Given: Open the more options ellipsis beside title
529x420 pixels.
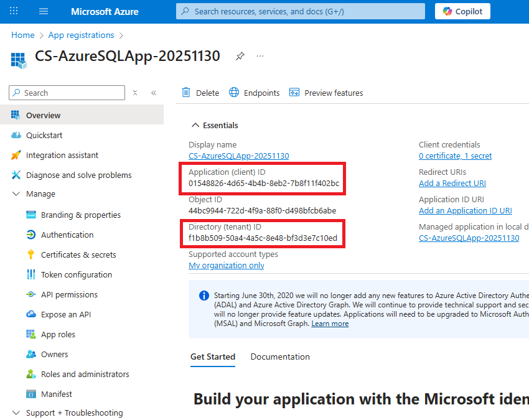Looking at the screenshot, I should (260, 57).
